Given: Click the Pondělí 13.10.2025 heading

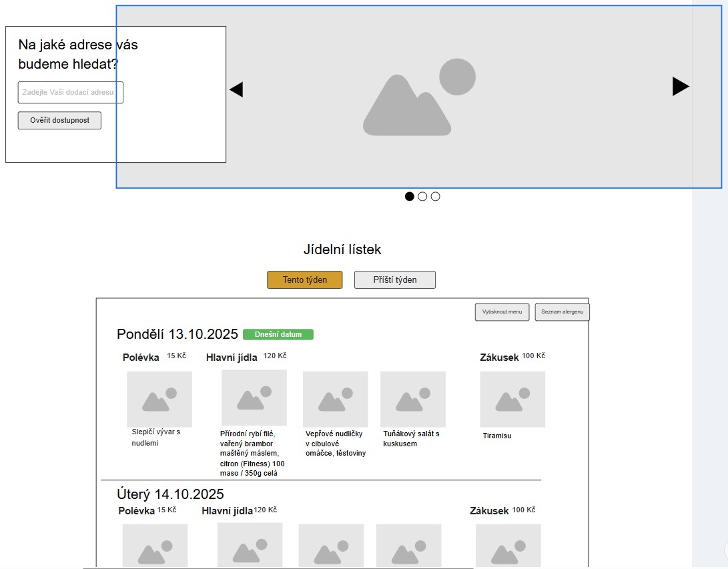Looking at the screenshot, I should point(177,334).
